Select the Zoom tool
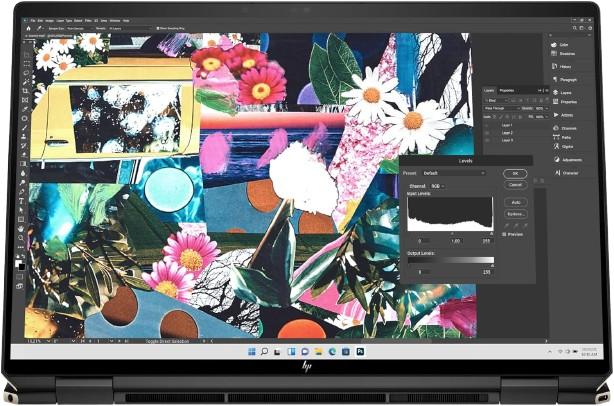Image resolution: width=614 pixels, height=406 pixels. click(x=21, y=238)
